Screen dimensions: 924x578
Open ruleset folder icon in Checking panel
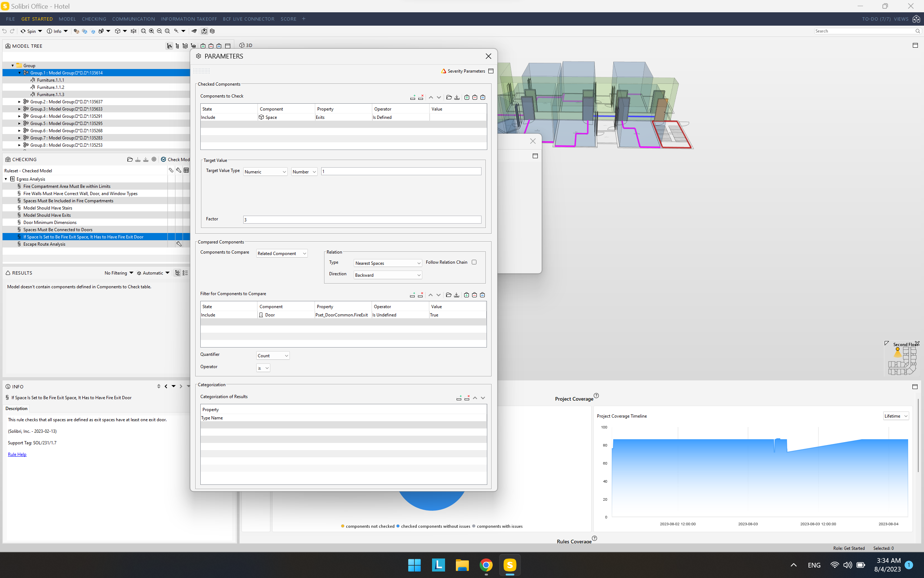[130, 159]
